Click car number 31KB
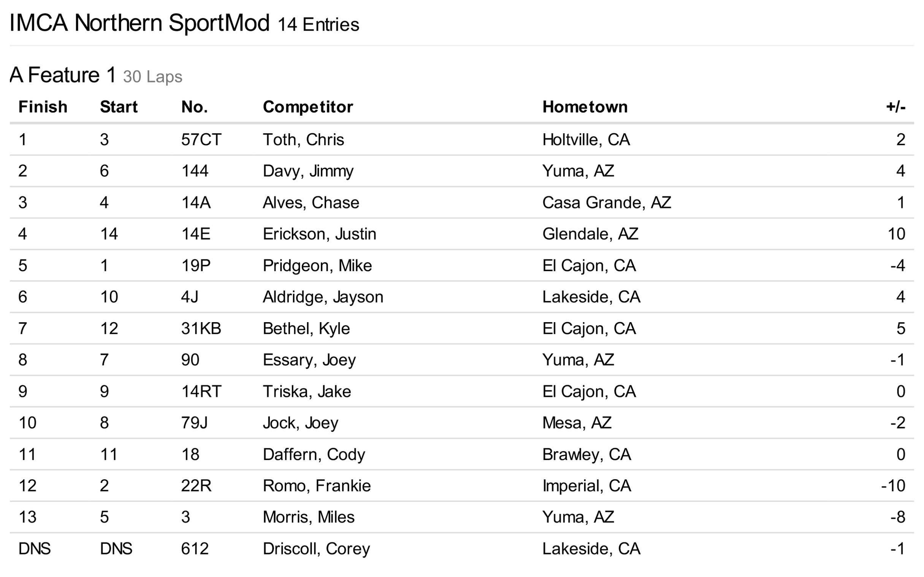 [201, 329]
